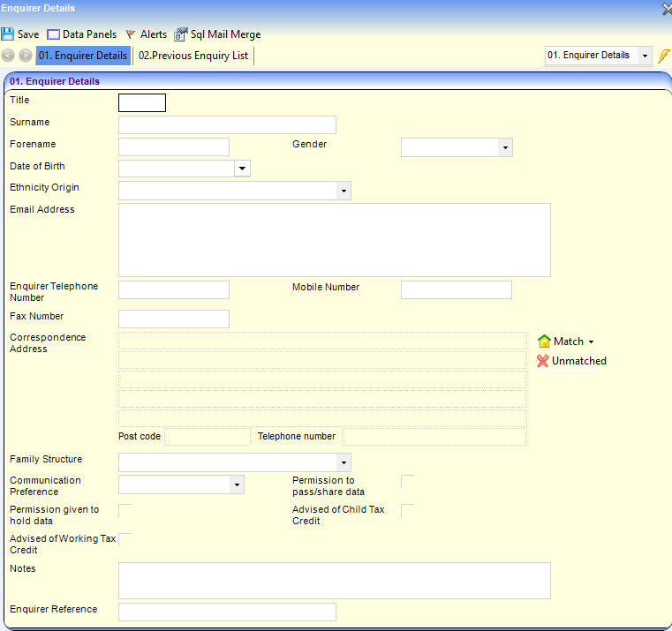Switch to 02.Previous Enquiry List tab
Image resolution: width=672 pixels, height=631 pixels.
pyautogui.click(x=193, y=56)
